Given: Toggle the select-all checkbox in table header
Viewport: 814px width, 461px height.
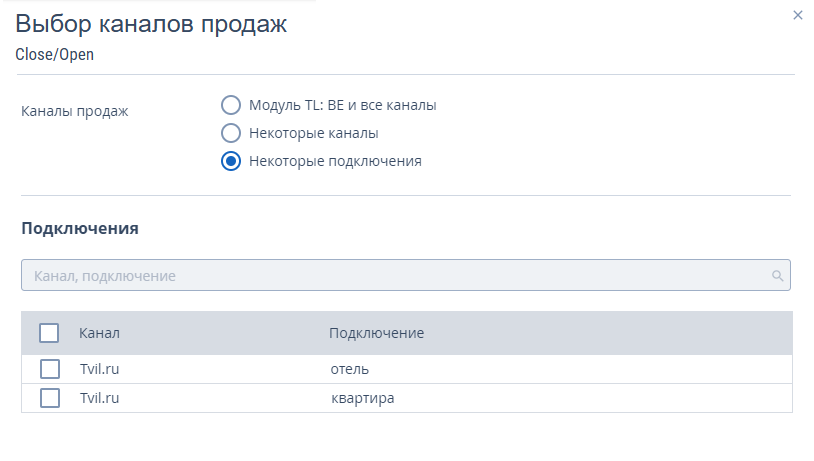Looking at the screenshot, I should (x=49, y=333).
